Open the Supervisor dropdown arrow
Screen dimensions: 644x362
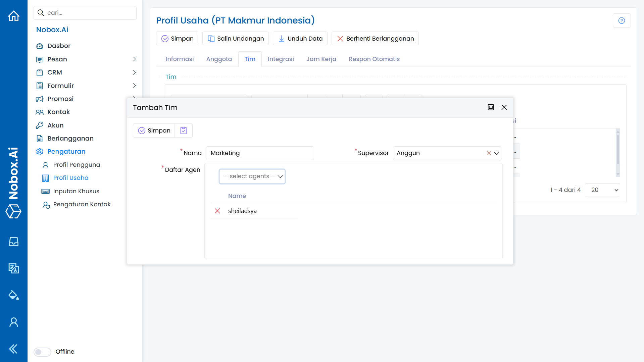click(497, 153)
